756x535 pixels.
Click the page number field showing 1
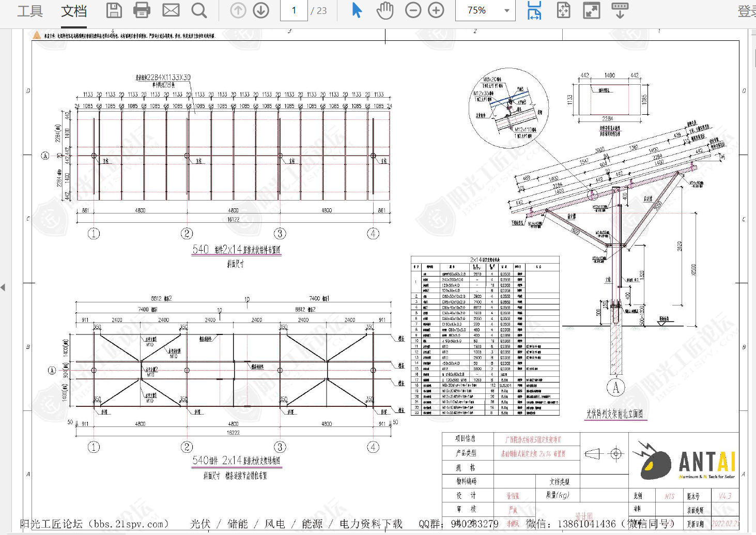tap(294, 10)
